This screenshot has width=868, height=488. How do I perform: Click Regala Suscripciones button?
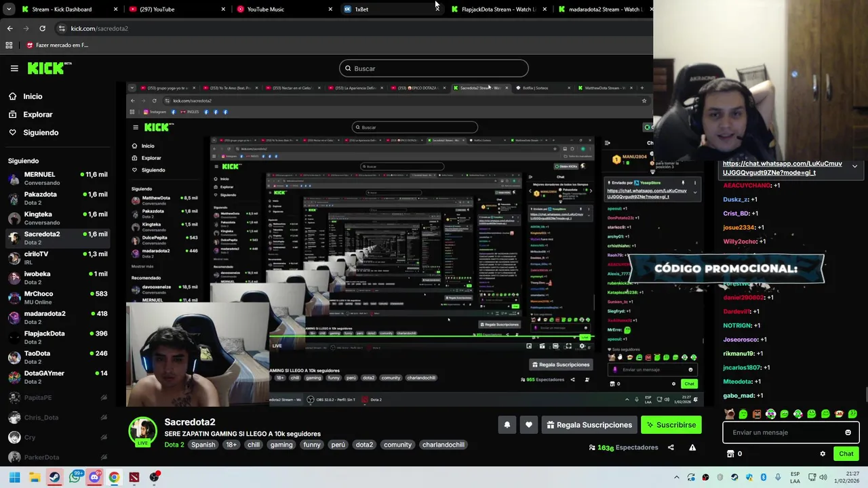(589, 425)
